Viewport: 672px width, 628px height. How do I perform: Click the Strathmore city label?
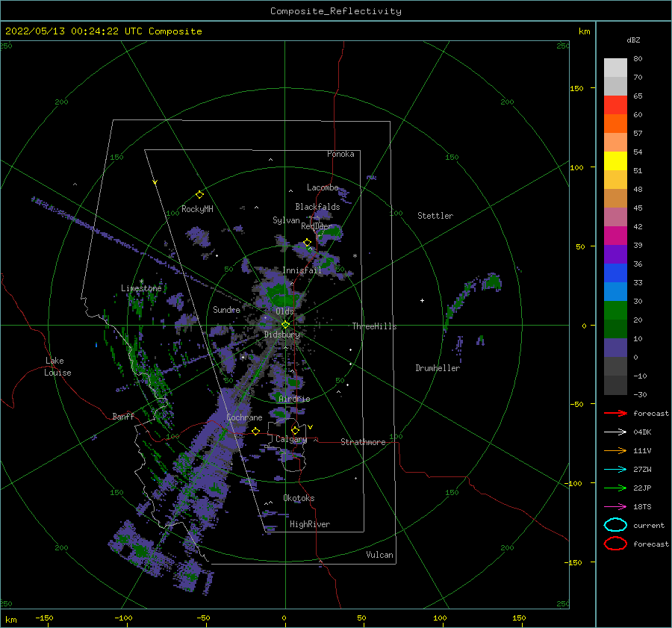(x=363, y=442)
